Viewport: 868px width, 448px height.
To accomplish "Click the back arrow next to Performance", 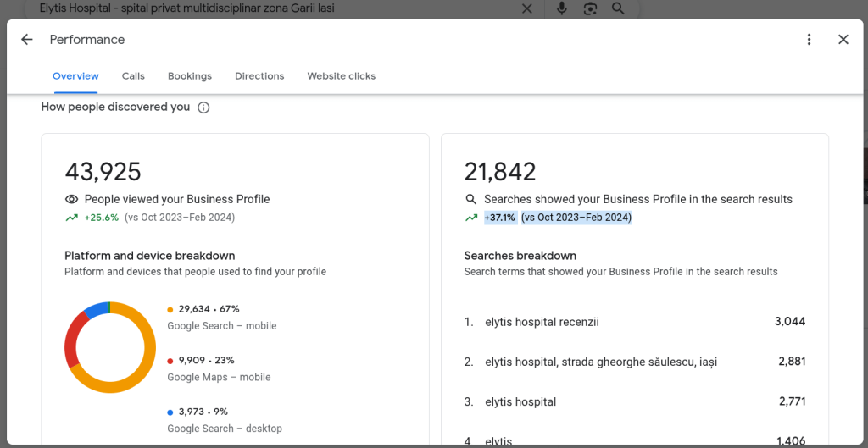I will point(27,40).
